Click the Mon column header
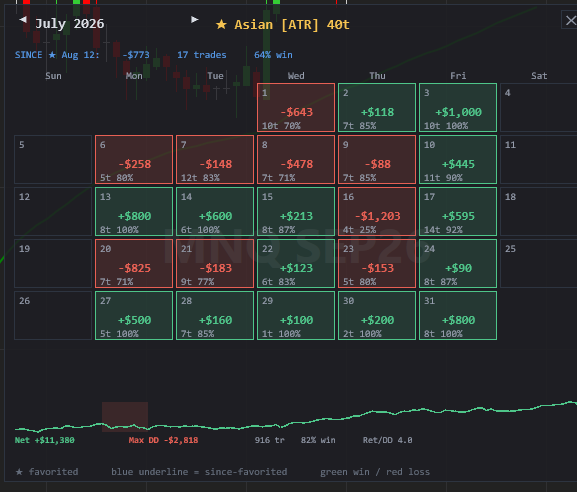Viewport: 577px width, 492px height. [x=134, y=76]
